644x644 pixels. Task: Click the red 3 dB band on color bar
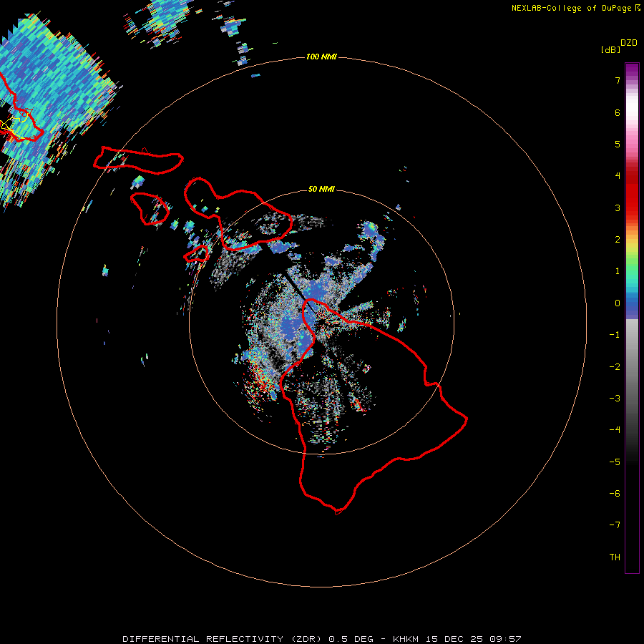click(x=632, y=208)
